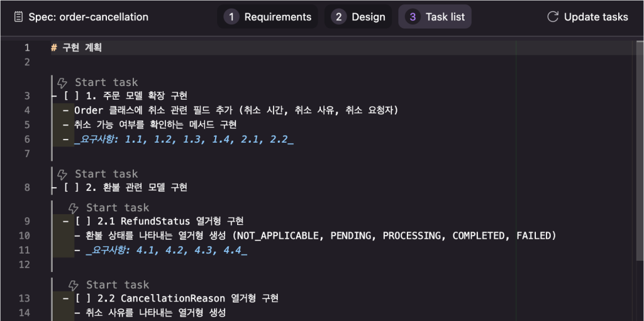Click the number 2 badge on Design
The image size is (644, 321).
point(338,17)
